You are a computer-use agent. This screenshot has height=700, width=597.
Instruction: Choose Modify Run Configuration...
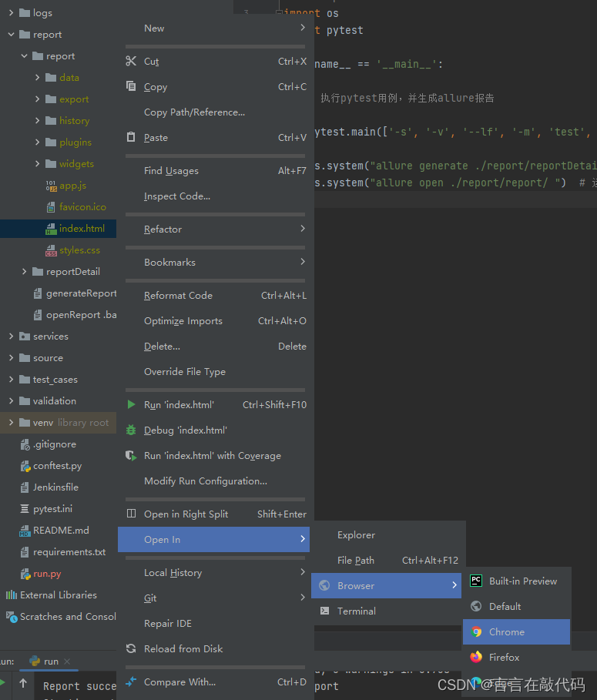coord(214,481)
